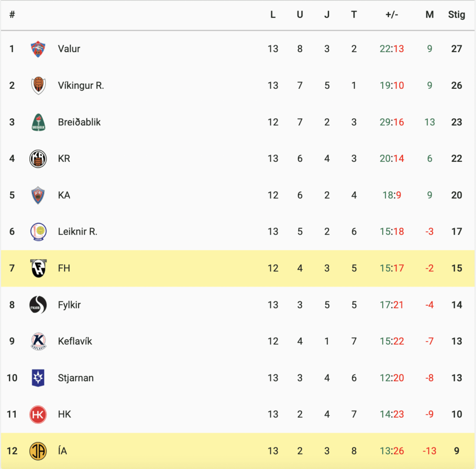The image size is (476, 469).
Task: Click the Keflavík K logo
Action: tap(38, 341)
